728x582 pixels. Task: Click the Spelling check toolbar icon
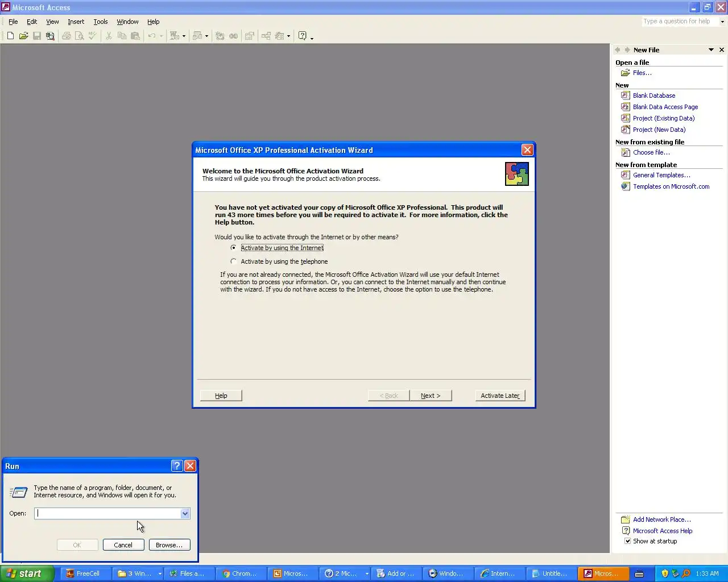click(x=93, y=36)
